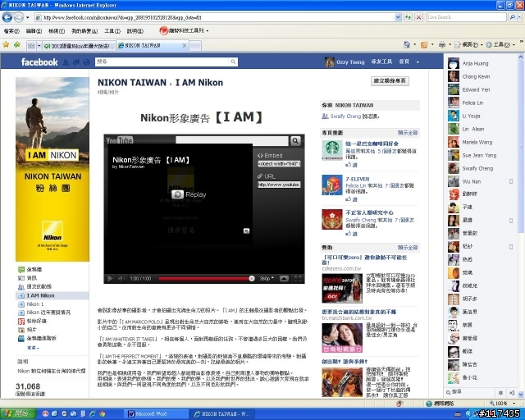The image size is (525, 420).
Task: Open chat settings gear icon
Action: pos(500,393)
